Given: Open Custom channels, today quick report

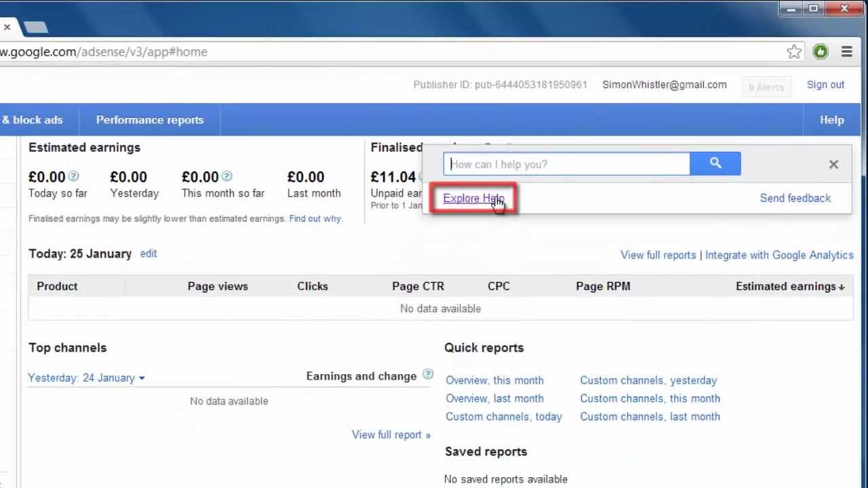Looking at the screenshot, I should click(x=504, y=417).
